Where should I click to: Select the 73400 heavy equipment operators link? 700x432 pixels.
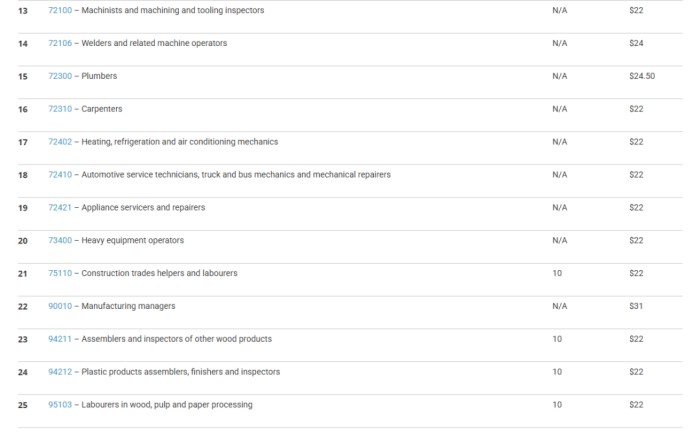(59, 241)
